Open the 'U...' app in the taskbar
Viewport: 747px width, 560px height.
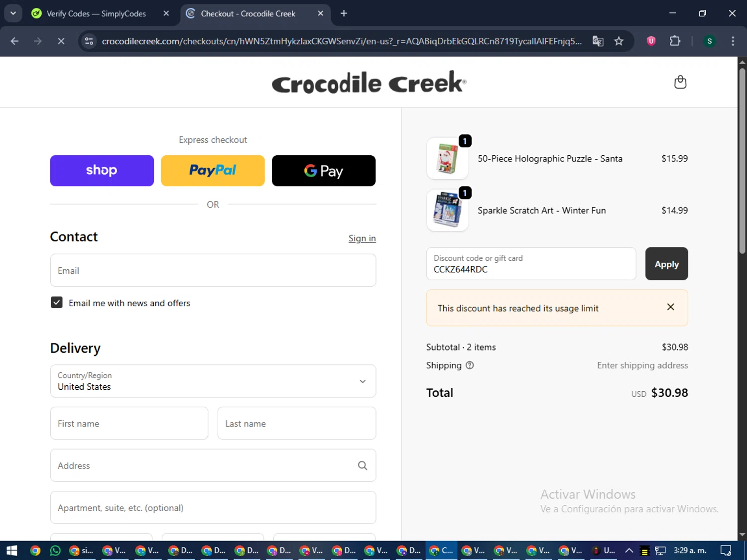click(x=603, y=551)
